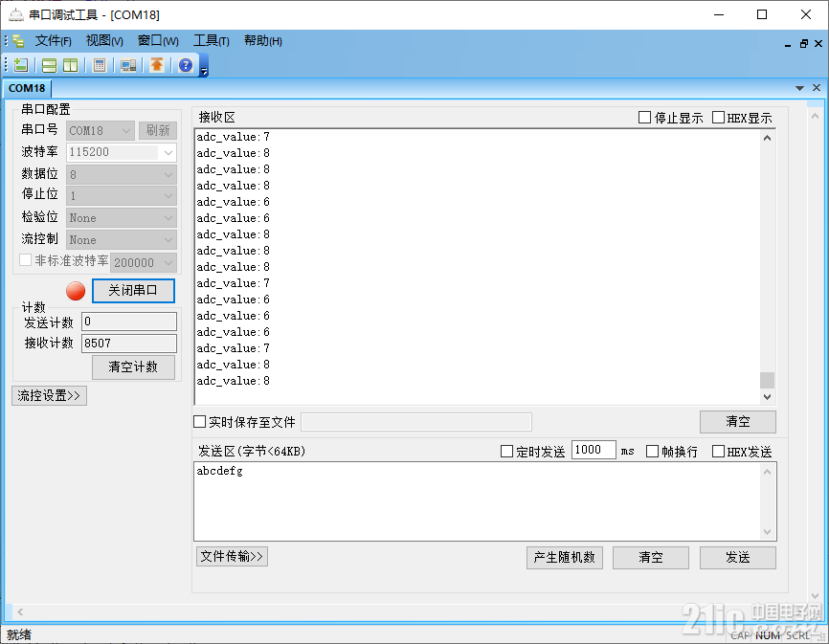Click the NUM status bar indicator

tap(767, 635)
